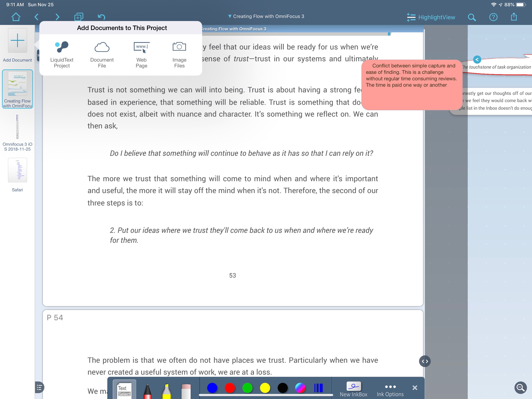Open Ink Options menu
532x399 pixels.
(x=390, y=391)
